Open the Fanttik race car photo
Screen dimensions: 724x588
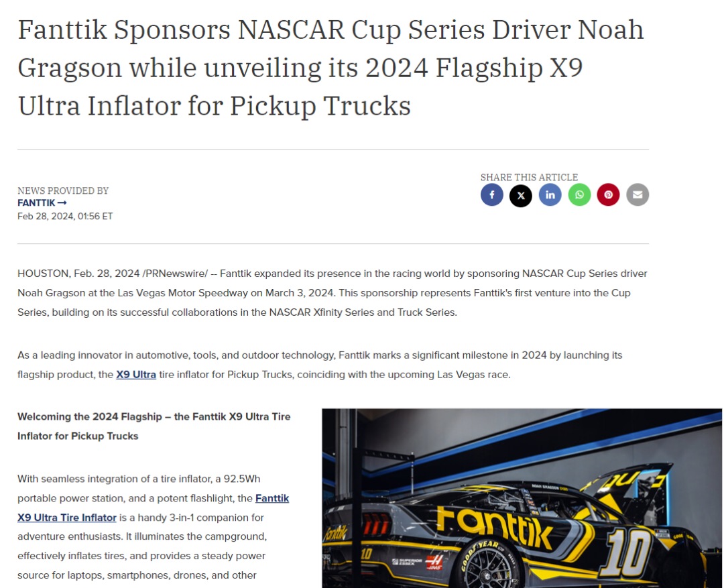tap(522, 498)
